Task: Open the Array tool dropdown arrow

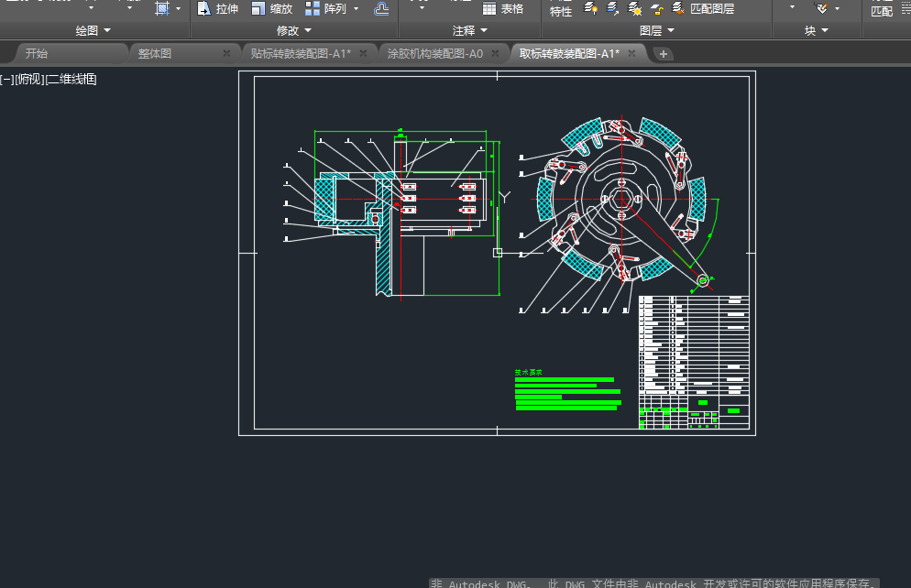Action: tap(357, 9)
